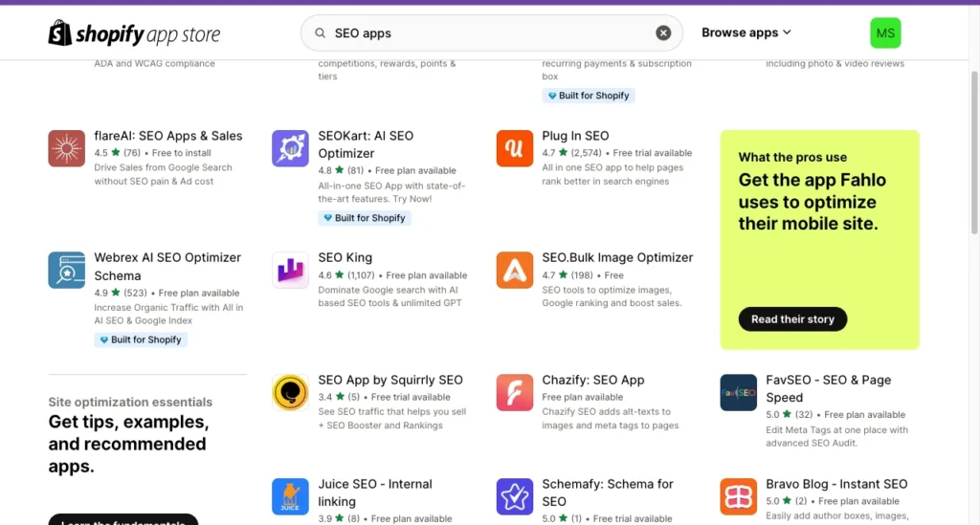Click the page vertical scrollbar thumb
Viewport: 980px width, 525px height.
tap(973, 153)
